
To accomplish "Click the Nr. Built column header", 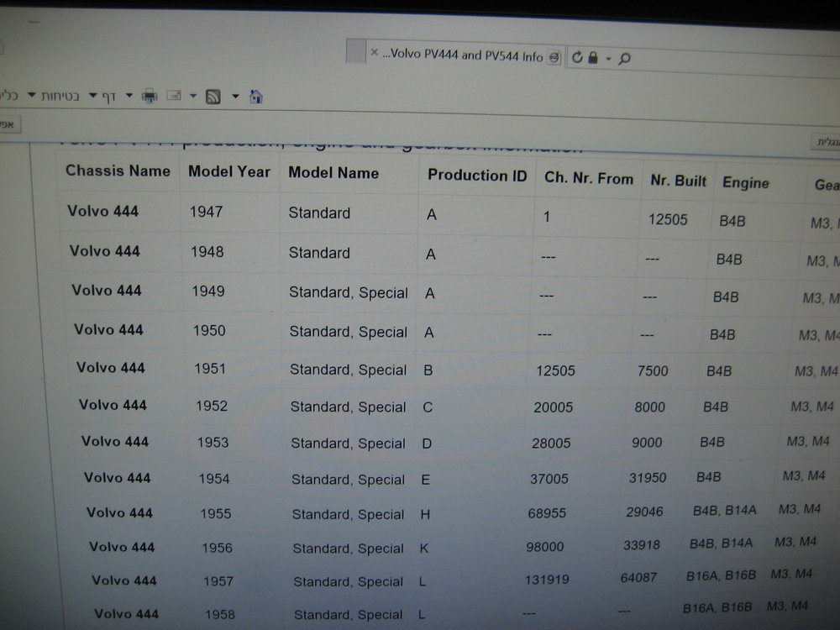I will click(x=678, y=181).
